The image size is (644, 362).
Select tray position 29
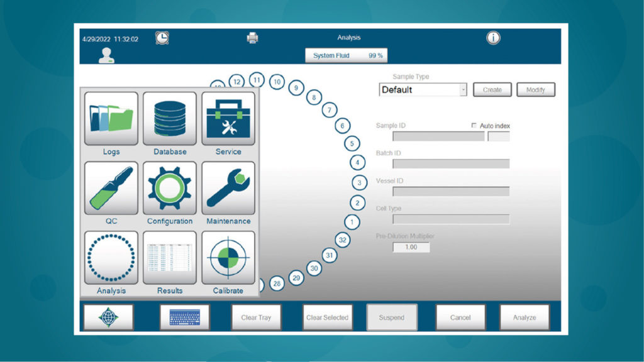click(296, 278)
